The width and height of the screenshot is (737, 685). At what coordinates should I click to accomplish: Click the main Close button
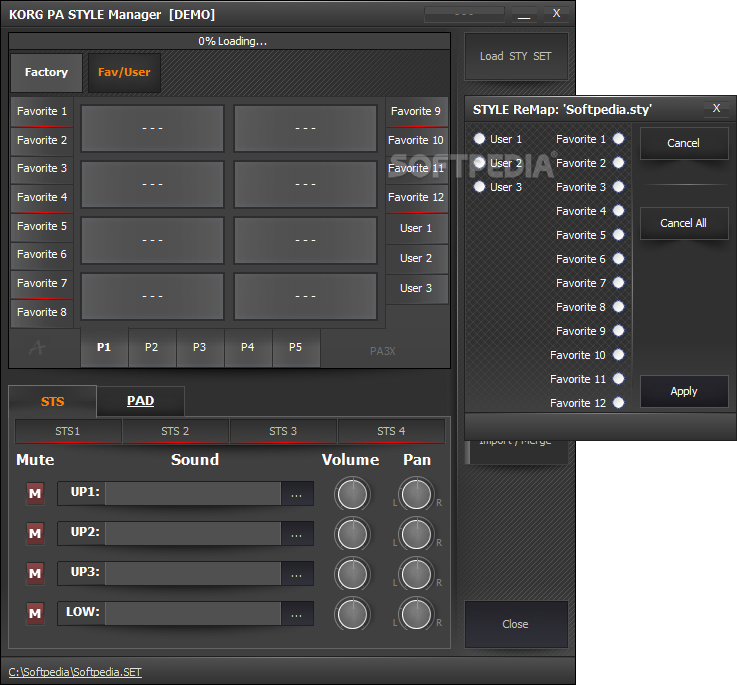click(x=516, y=624)
